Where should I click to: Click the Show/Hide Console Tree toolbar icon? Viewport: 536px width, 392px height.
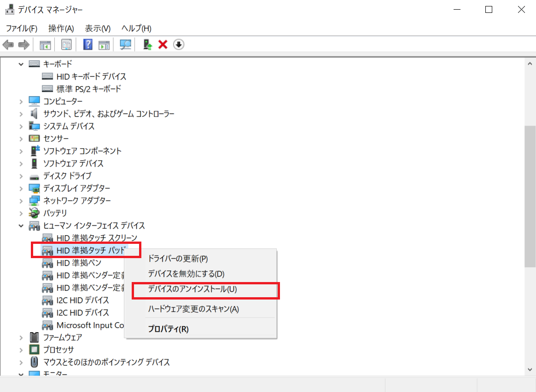coord(45,45)
